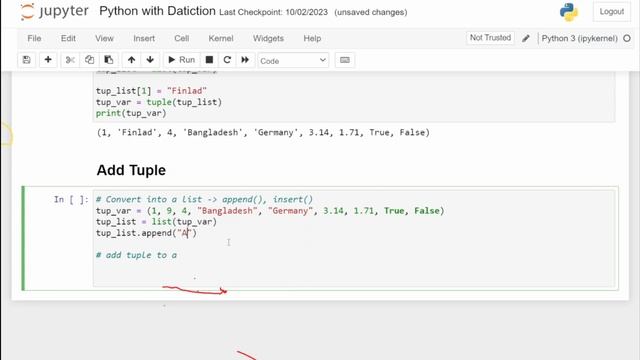Paste cells below icon

pyautogui.click(x=109, y=60)
